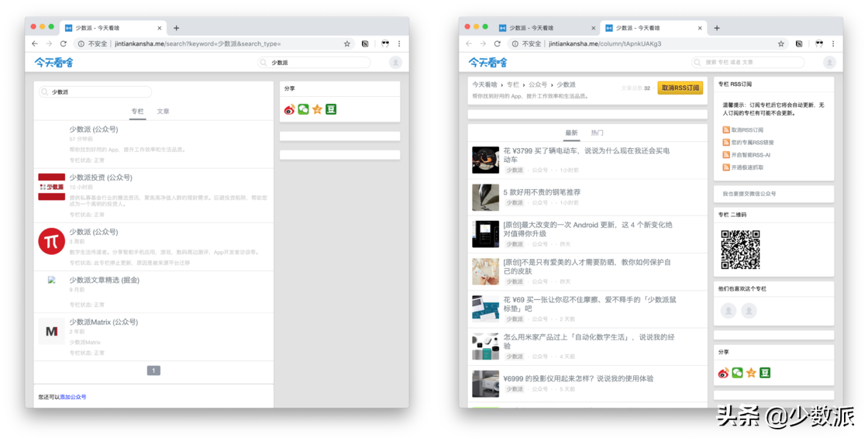Open the 您的专属RSS链接 link
Viewport: 868px width, 441px height.
pos(753,143)
